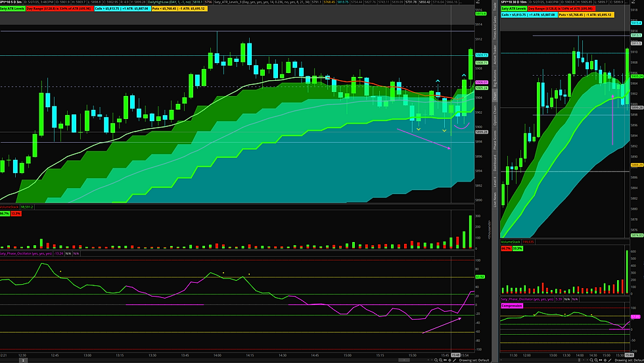The width and height of the screenshot is (644, 363).
Task: Open the Dashboard sidebar tab
Action: [495, 163]
